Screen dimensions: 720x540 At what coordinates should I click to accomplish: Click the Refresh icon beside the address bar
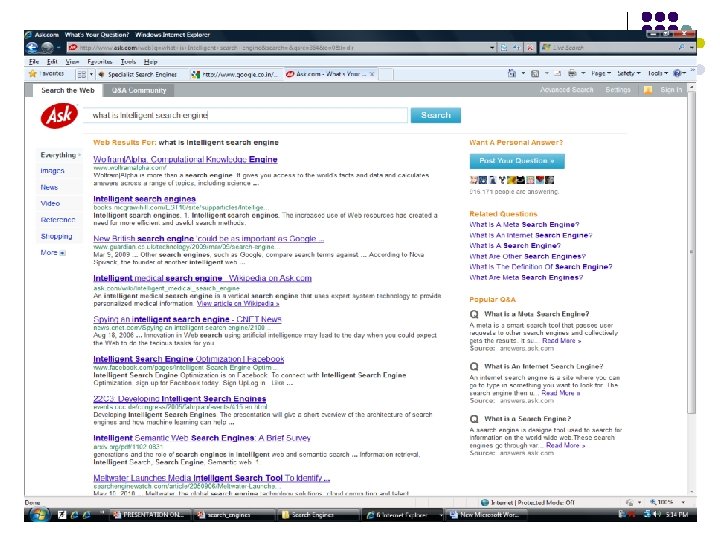517,47
